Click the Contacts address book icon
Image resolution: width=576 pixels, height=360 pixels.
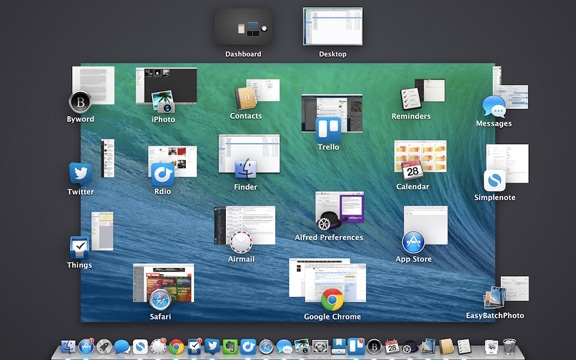pos(246,98)
